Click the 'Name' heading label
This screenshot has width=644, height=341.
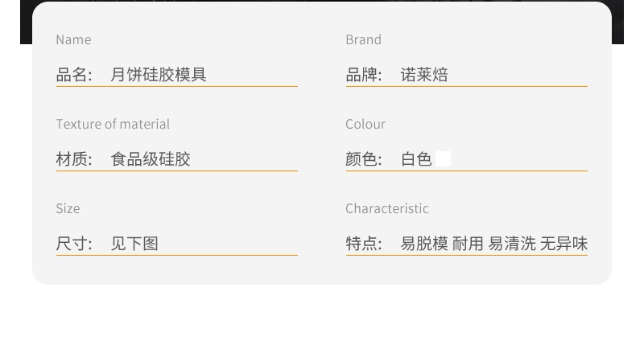(73, 39)
